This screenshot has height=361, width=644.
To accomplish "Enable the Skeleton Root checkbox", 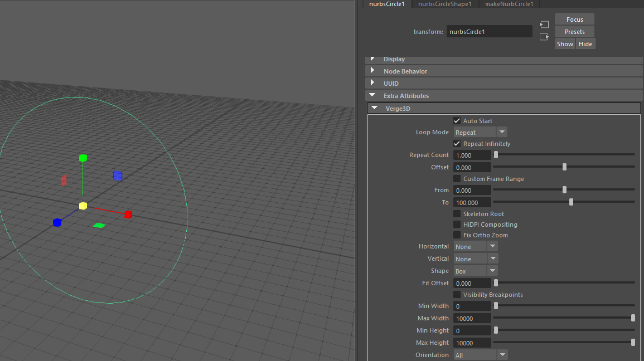I will (x=457, y=214).
